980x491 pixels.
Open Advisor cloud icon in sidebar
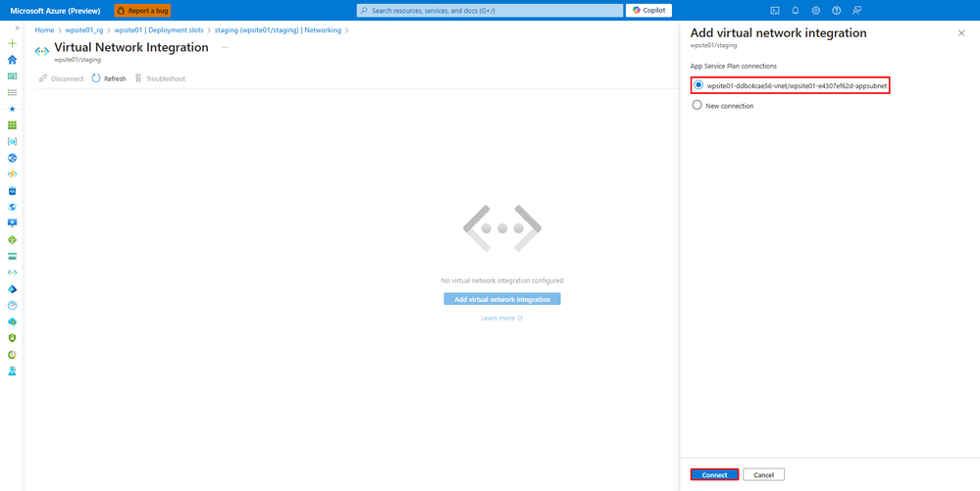(12, 321)
